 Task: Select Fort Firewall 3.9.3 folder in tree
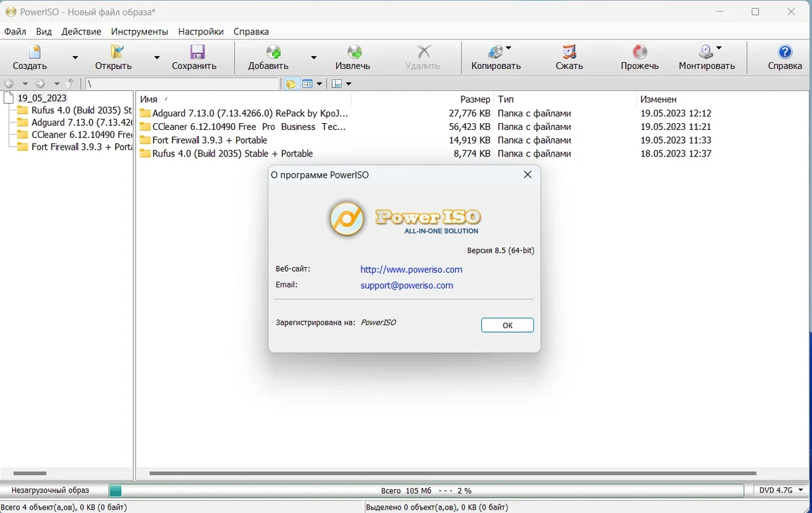point(81,147)
